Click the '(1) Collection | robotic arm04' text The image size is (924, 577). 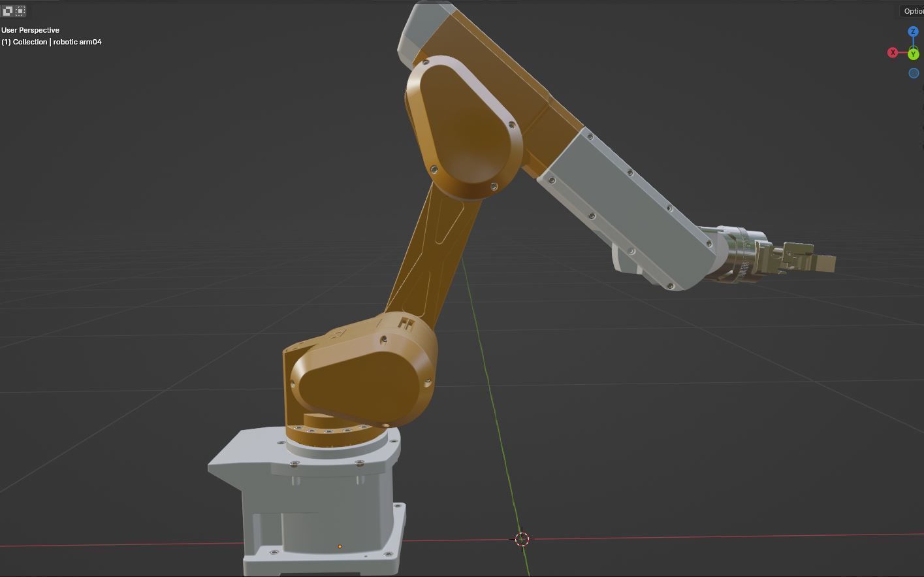point(52,42)
